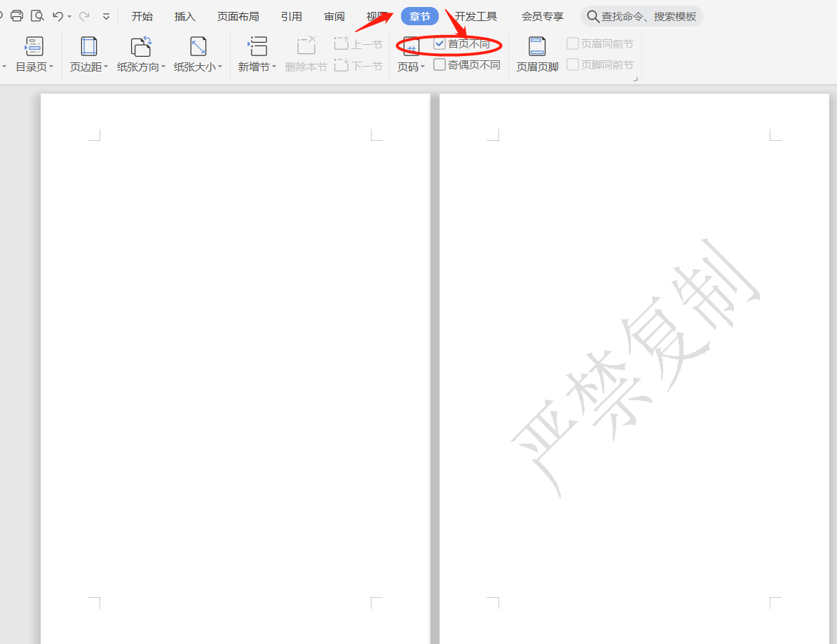
Task: Uncheck 首页不同 checkbox
Action: point(440,43)
